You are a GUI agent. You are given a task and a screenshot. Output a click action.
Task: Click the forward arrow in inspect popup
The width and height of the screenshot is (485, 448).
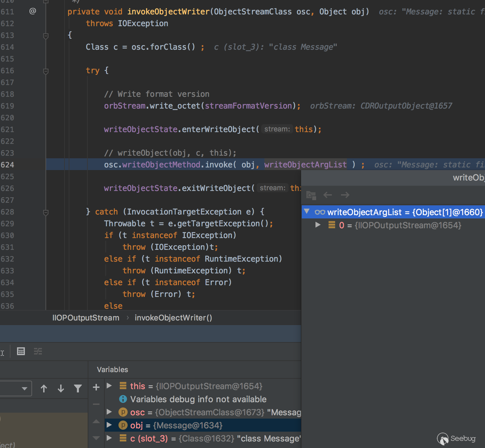pos(345,195)
